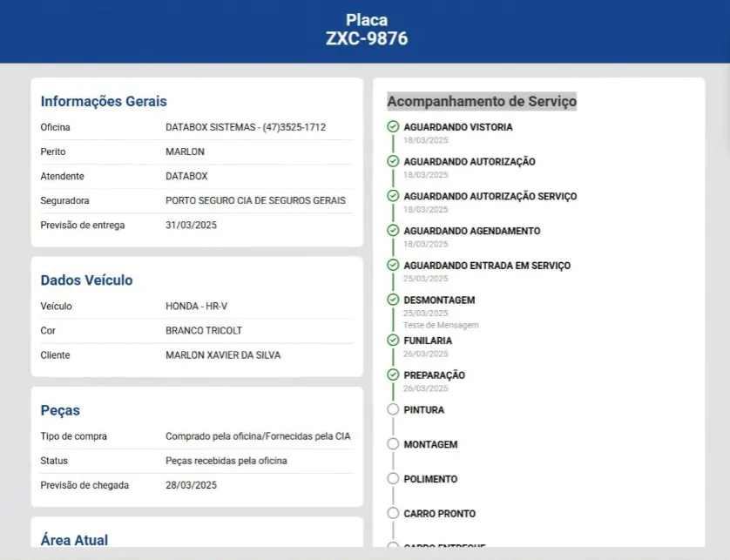The image size is (730, 560).
Task: Click the check icon beside AGUARDANDO ENTRADA EM SERVIÇO
Action: (x=393, y=266)
